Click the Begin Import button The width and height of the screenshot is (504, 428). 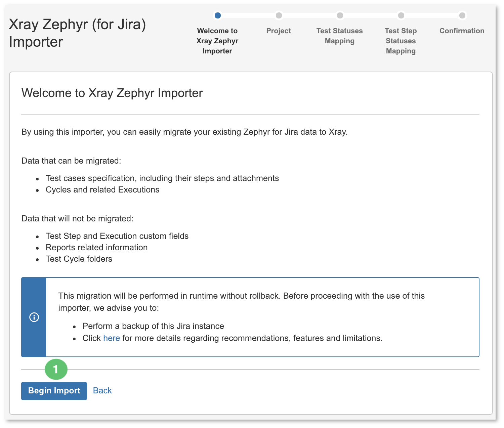coord(54,391)
